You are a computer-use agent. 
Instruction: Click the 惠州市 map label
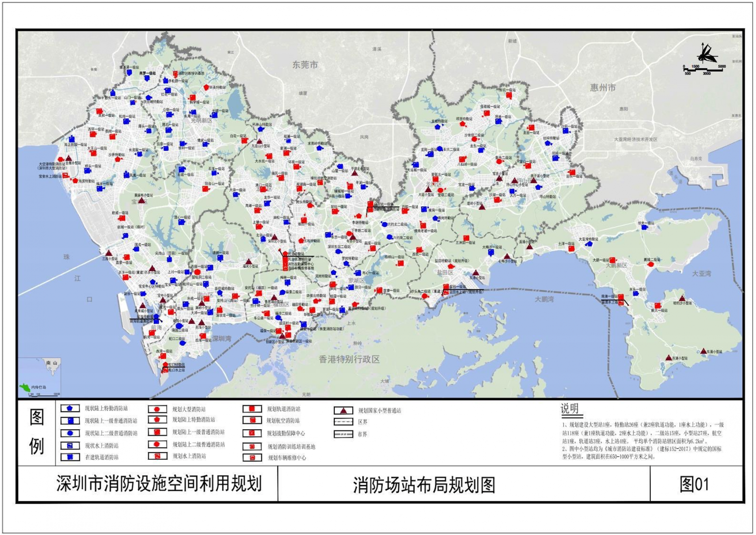pos(602,88)
